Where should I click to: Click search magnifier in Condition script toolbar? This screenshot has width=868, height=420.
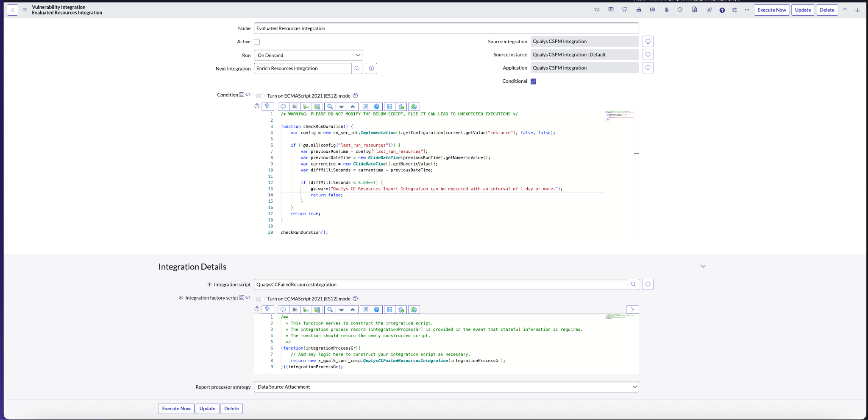click(330, 106)
